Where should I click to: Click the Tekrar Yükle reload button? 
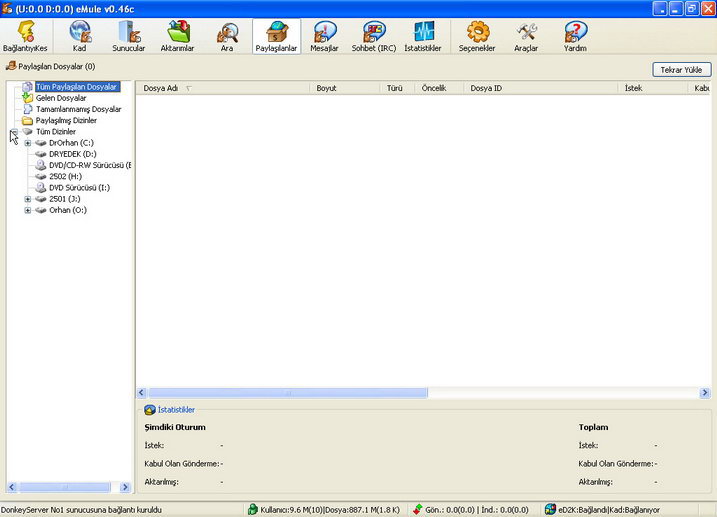point(681,70)
